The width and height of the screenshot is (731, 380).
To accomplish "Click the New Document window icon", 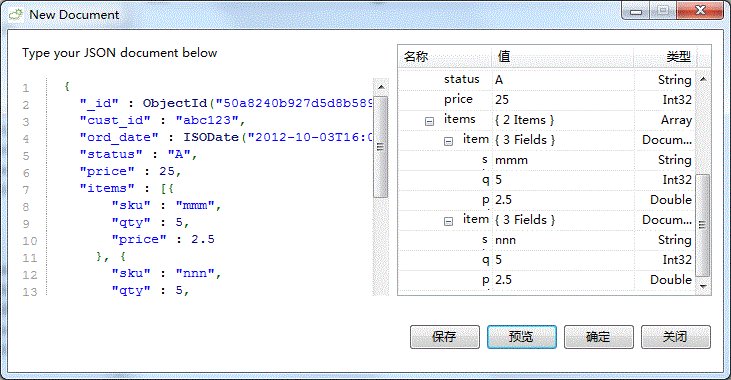I will pos(16,15).
